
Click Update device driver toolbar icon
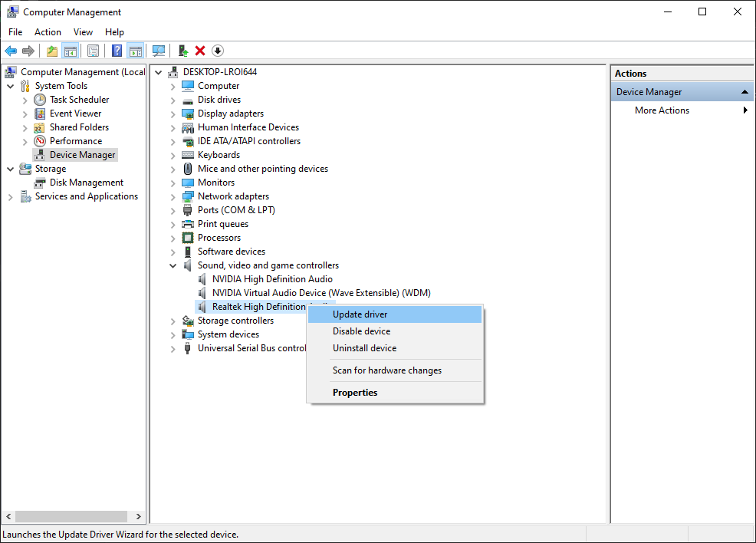[x=182, y=51]
